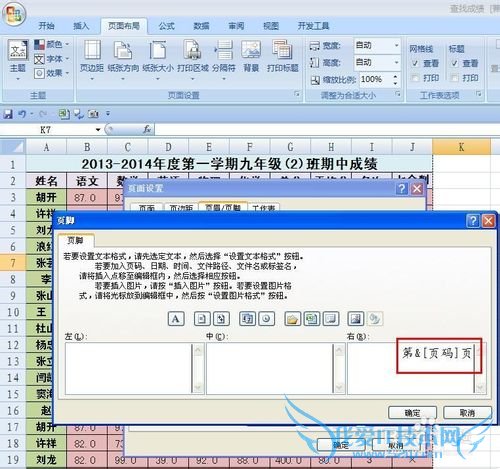Screen dimensions: 500x469
Task: Toggle 网格线 打印 checkbox
Action: [415, 78]
